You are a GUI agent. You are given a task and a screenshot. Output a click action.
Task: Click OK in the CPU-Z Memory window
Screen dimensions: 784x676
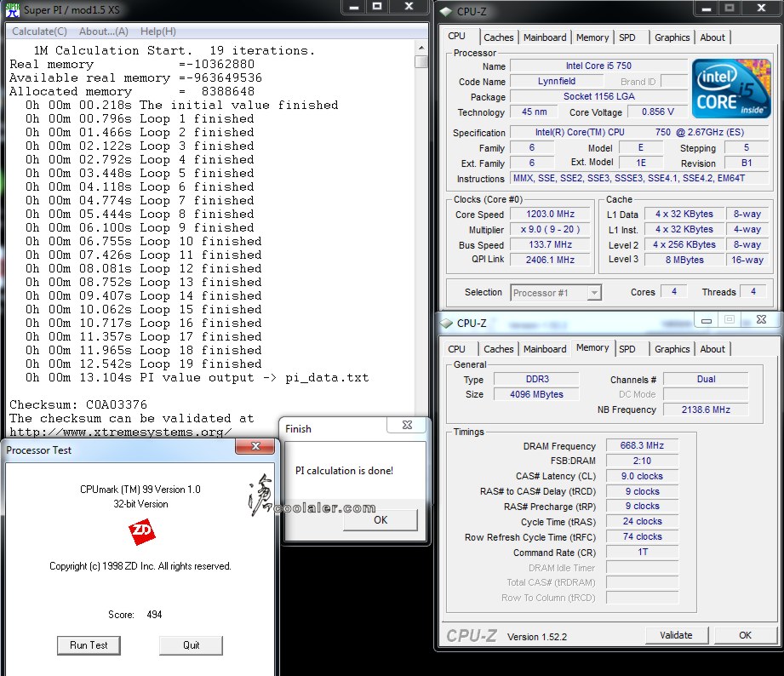tap(745, 635)
